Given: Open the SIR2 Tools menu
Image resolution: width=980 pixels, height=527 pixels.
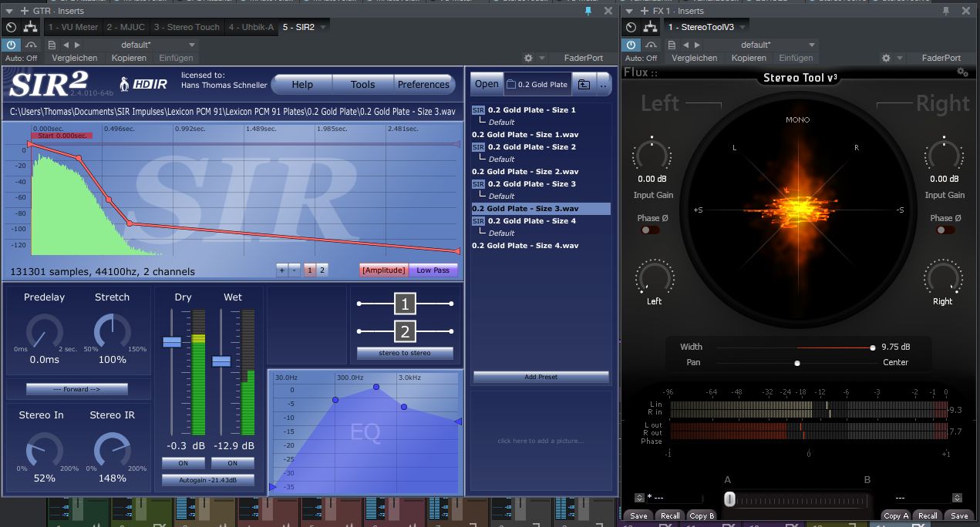Looking at the screenshot, I should [362, 85].
